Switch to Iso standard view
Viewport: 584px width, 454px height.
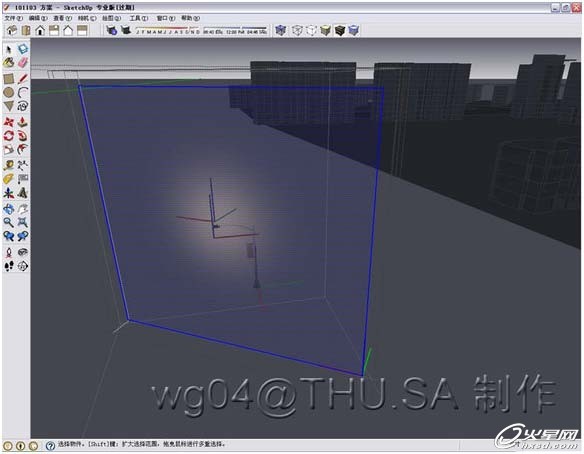point(12,30)
